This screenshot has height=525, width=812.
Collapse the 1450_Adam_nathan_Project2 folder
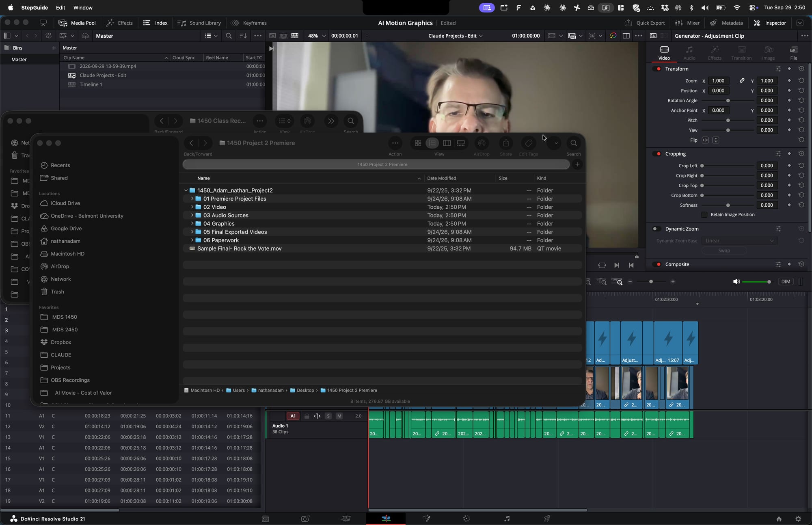pyautogui.click(x=186, y=190)
